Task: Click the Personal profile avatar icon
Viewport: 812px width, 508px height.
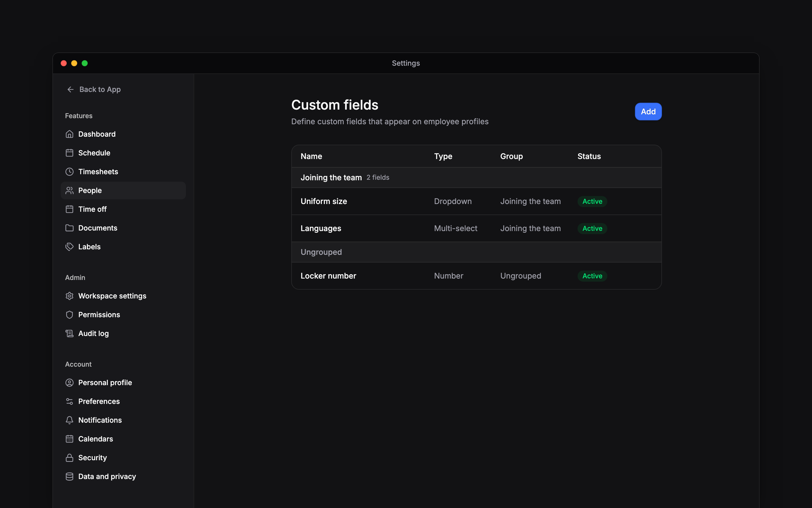Action: 70,383
